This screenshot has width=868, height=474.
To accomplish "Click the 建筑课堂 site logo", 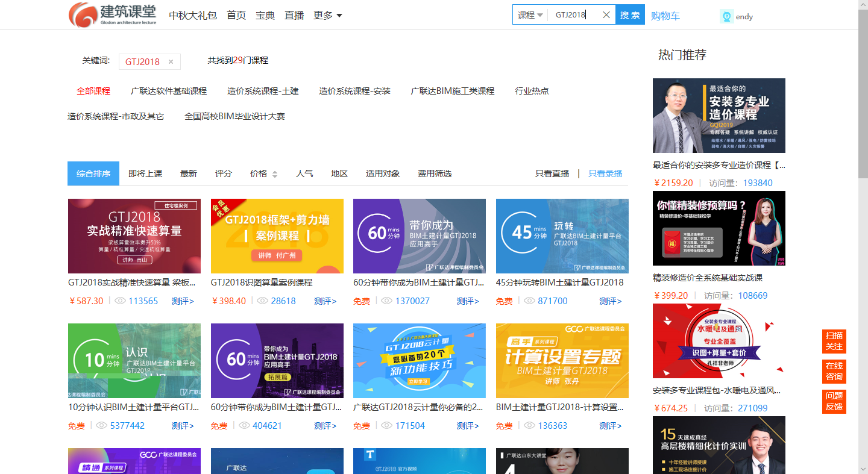I will coord(113,14).
